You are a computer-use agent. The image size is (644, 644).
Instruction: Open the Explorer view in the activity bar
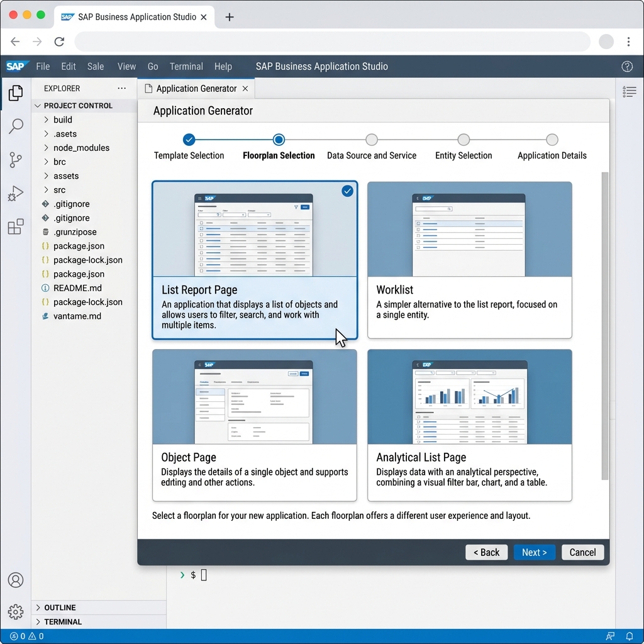[16, 93]
